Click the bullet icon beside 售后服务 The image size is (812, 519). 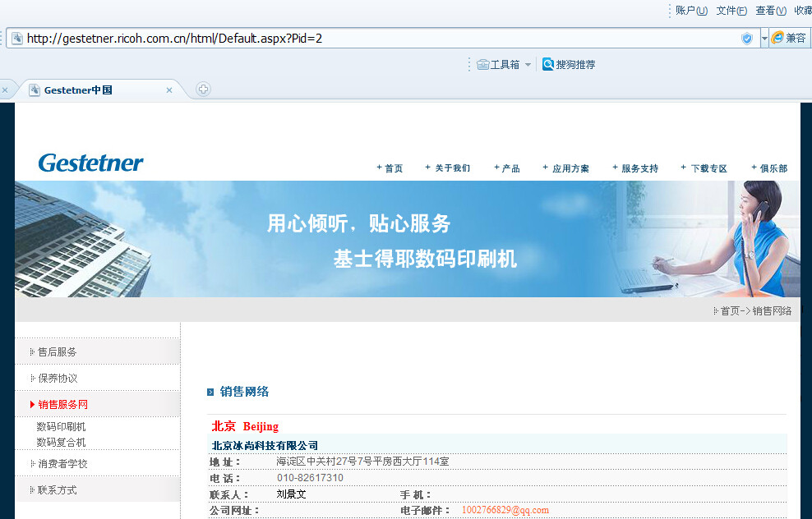tap(32, 351)
